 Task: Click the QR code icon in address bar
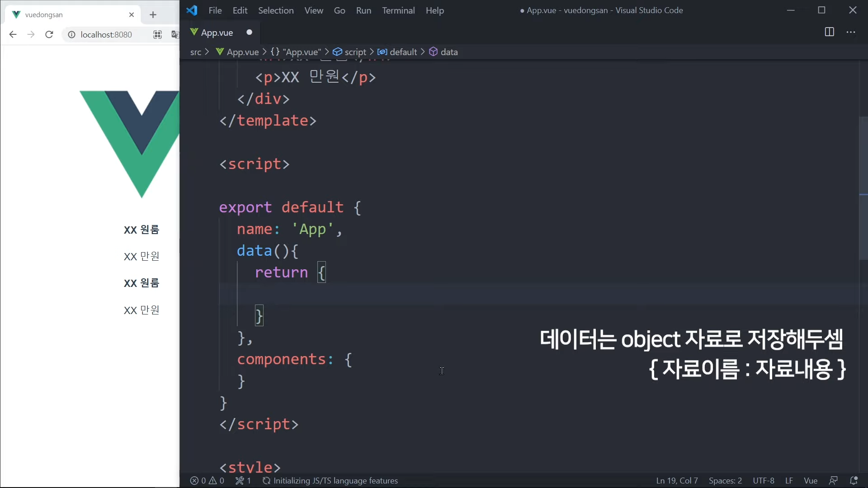pyautogui.click(x=157, y=34)
